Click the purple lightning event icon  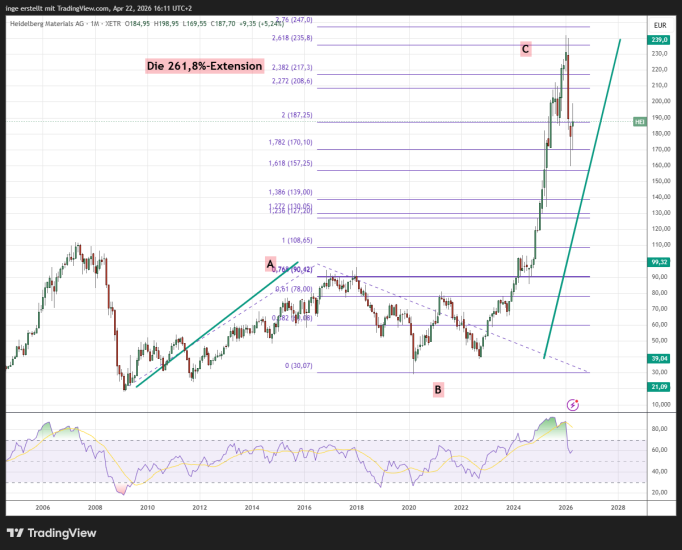pos(572,404)
